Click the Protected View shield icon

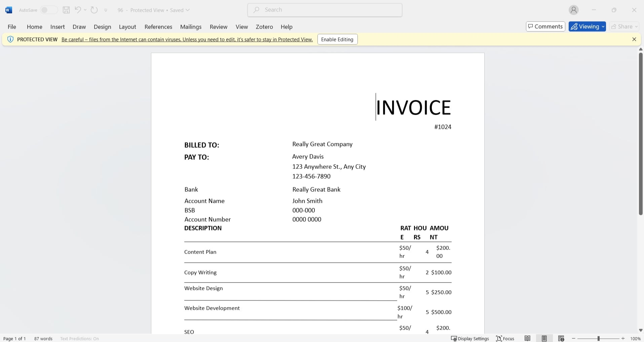(x=10, y=39)
